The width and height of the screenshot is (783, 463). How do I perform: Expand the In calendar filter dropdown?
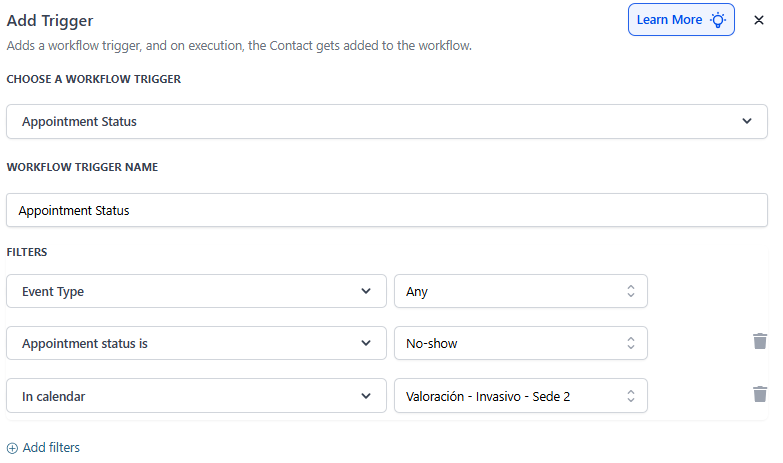click(x=195, y=395)
